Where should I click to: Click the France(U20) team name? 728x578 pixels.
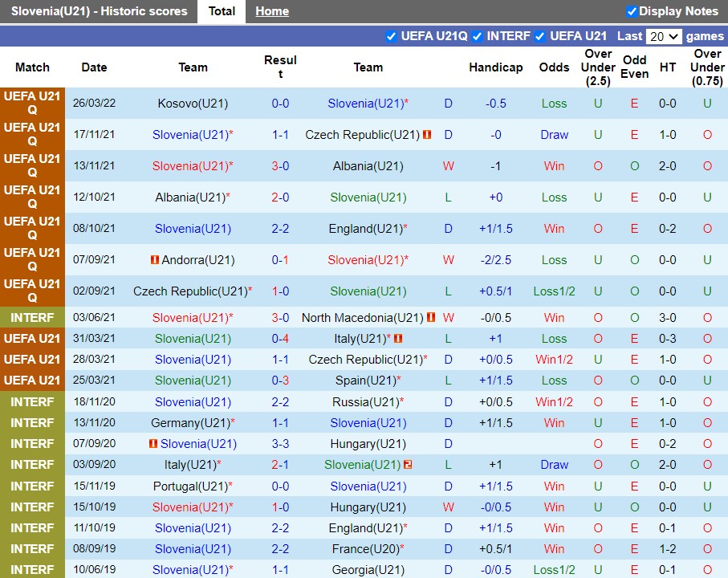(364, 549)
